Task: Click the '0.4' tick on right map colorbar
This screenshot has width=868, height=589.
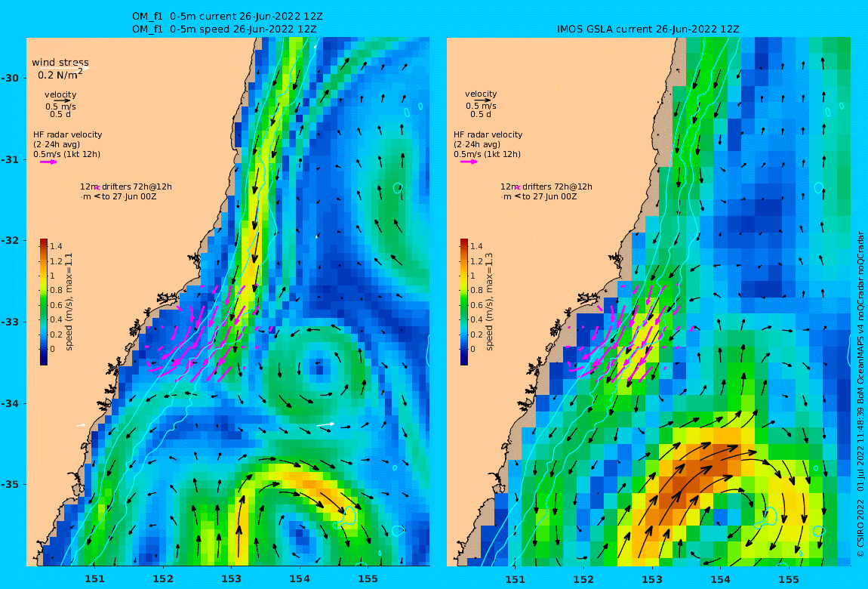Action: tap(476, 320)
